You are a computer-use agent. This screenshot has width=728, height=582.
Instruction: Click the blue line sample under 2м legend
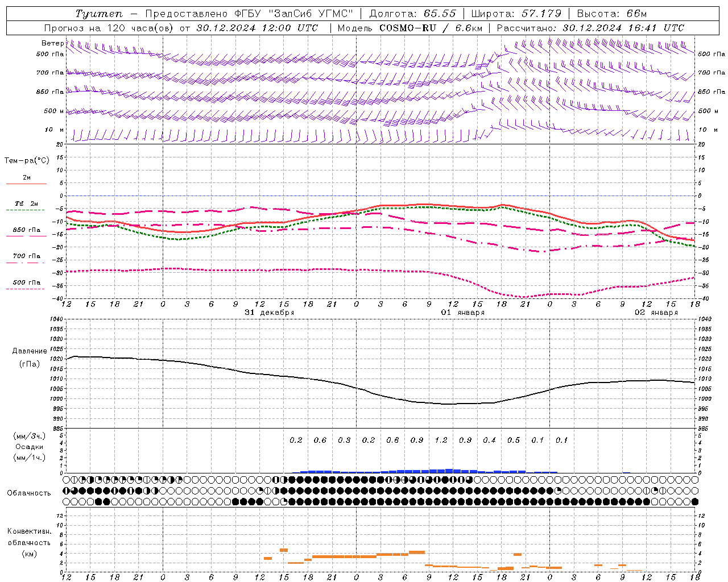pos(26,184)
